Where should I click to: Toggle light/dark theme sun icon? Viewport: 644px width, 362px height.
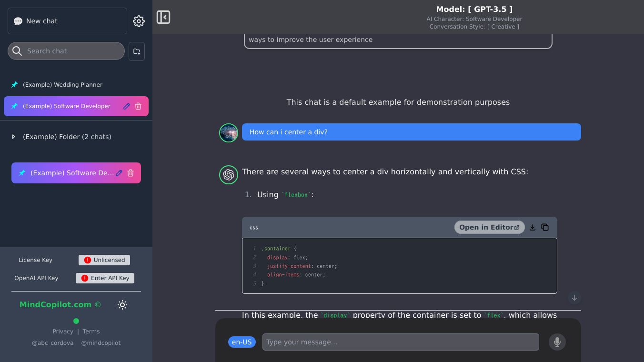tap(122, 305)
